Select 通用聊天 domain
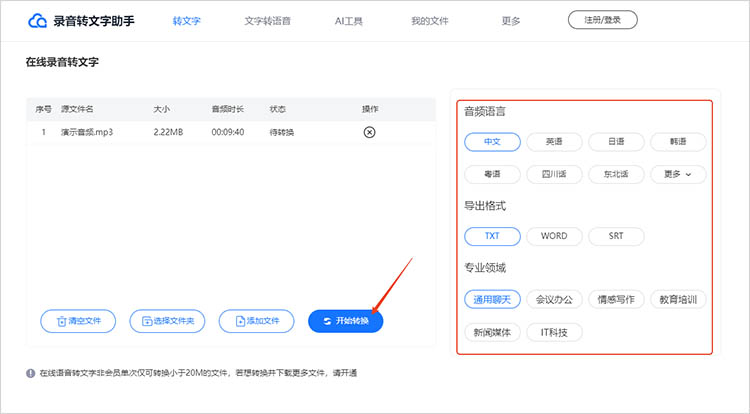750x414 pixels. coord(492,300)
